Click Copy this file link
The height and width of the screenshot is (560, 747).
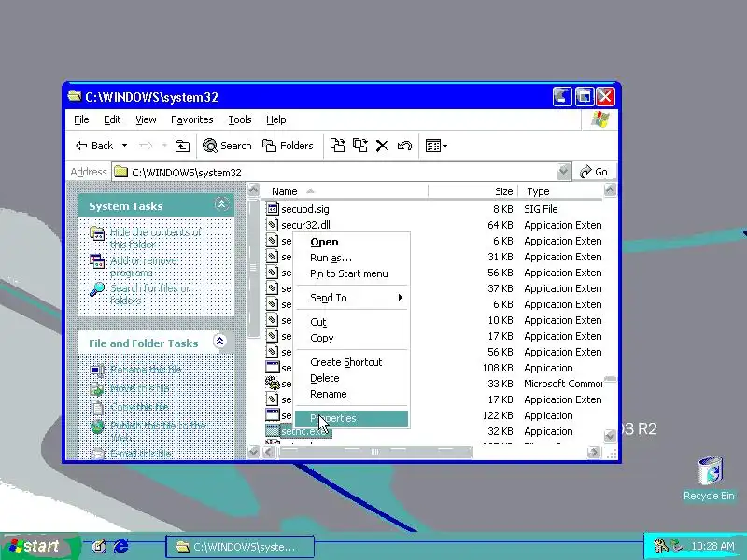[139, 407]
